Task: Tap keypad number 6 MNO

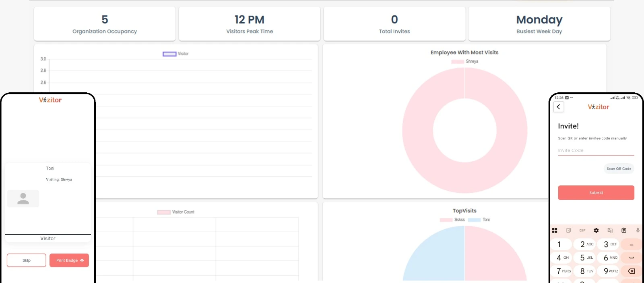Action: click(x=609, y=258)
